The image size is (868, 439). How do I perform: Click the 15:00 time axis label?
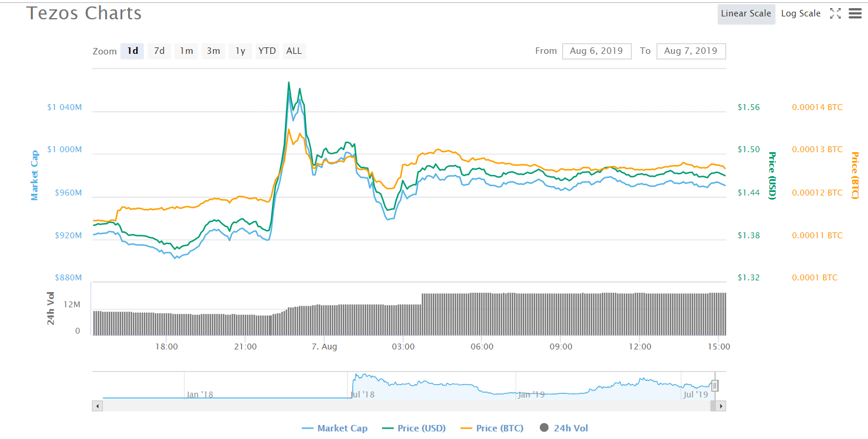point(719,347)
